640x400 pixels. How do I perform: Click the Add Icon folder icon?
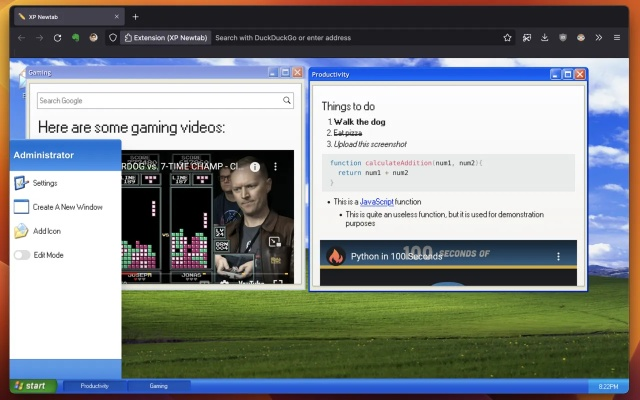[x=22, y=231]
